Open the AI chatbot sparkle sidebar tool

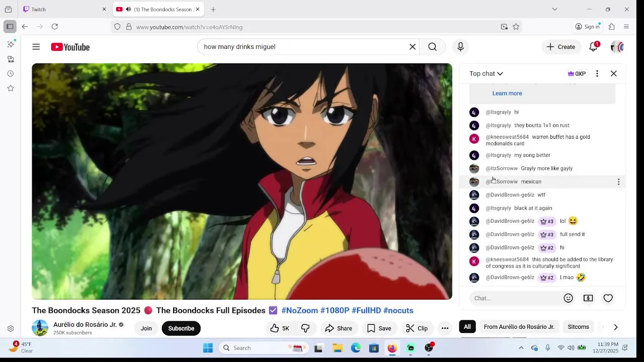[x=11, y=44]
